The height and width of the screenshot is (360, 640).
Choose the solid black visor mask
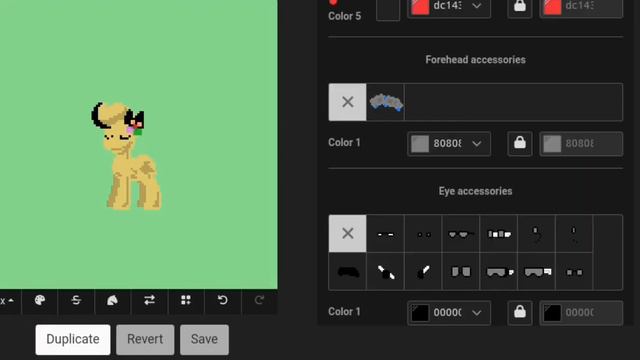[x=347, y=271]
